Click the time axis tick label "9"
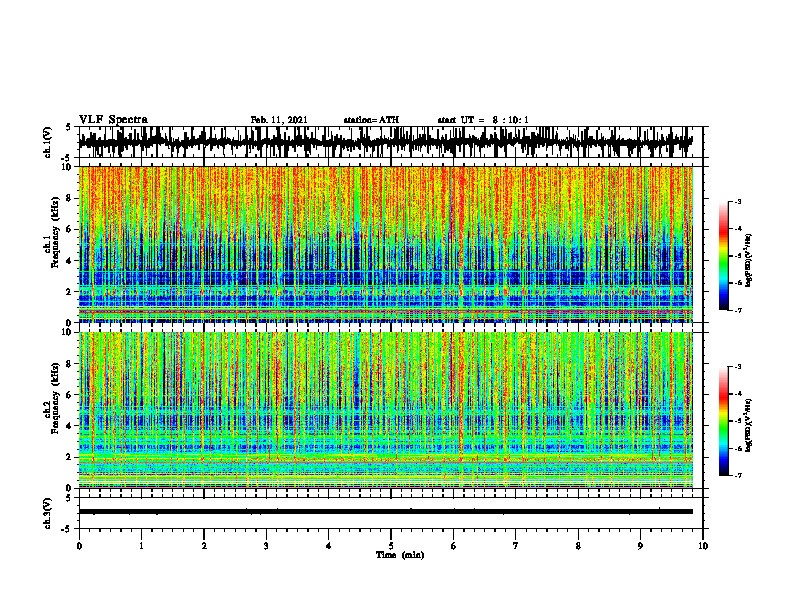The height and width of the screenshot is (612, 792). click(640, 546)
